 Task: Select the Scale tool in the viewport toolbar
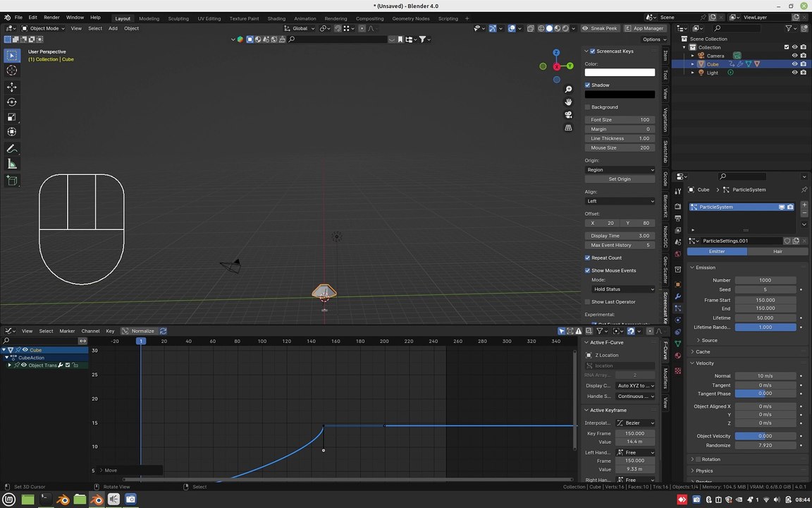coord(11,117)
